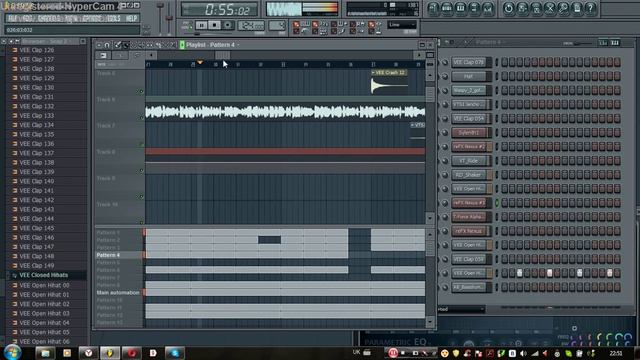Screen dimensions: 640x360
Task: Open the Line snap dropdown in main toolbar
Action: [x=402, y=25]
